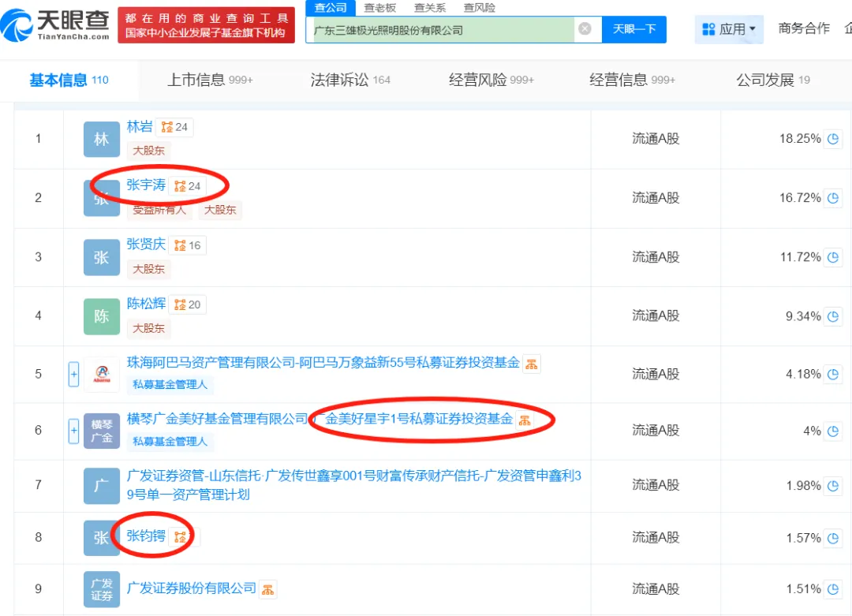Open 张贤庆 relation graph badge 16

click(x=188, y=245)
